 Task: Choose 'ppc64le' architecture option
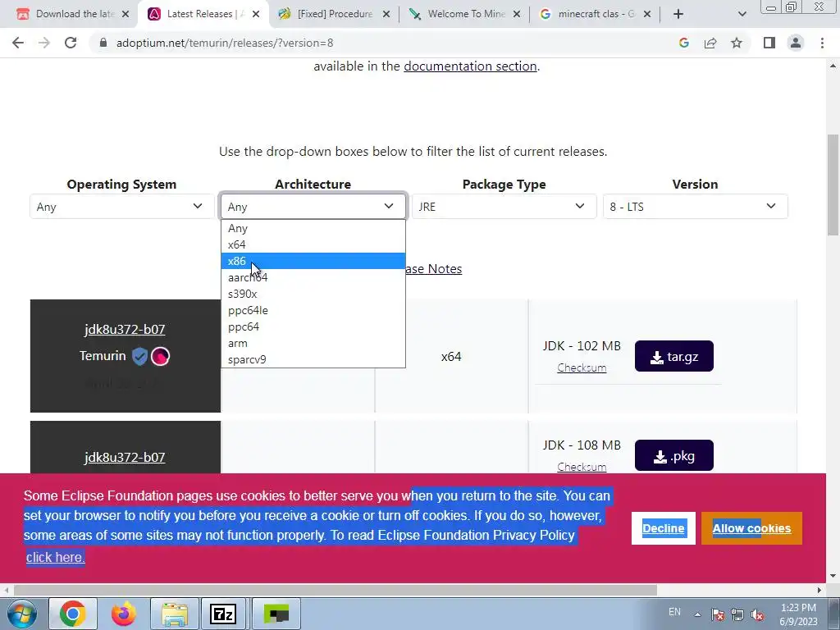(x=313, y=310)
